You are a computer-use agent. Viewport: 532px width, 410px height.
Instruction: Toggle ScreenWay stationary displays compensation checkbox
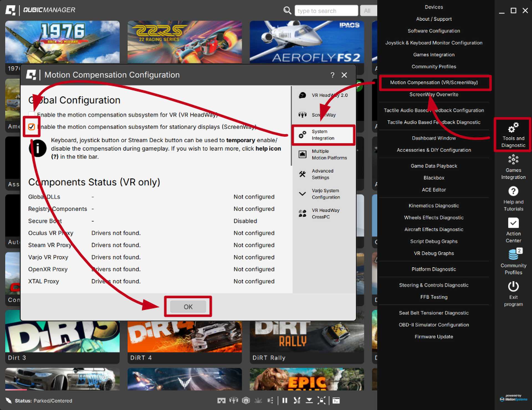tap(32, 127)
